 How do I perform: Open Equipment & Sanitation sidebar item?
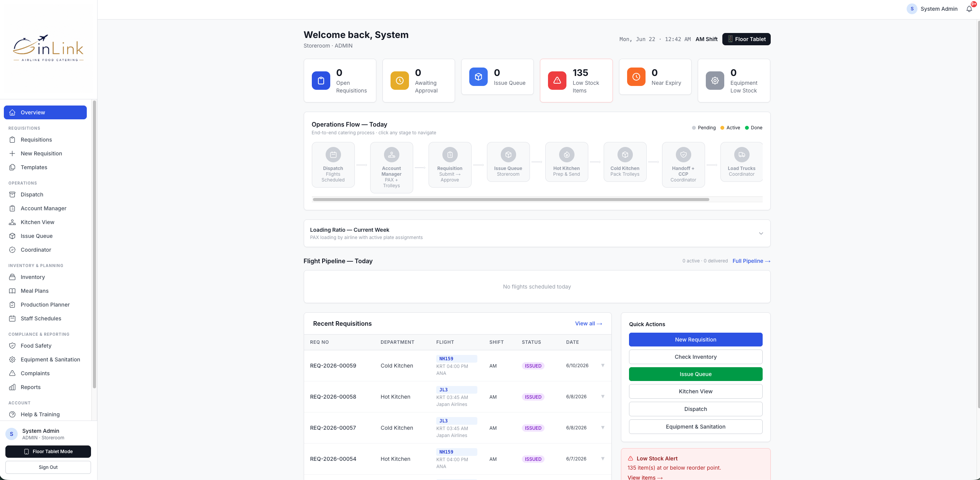[45, 360]
